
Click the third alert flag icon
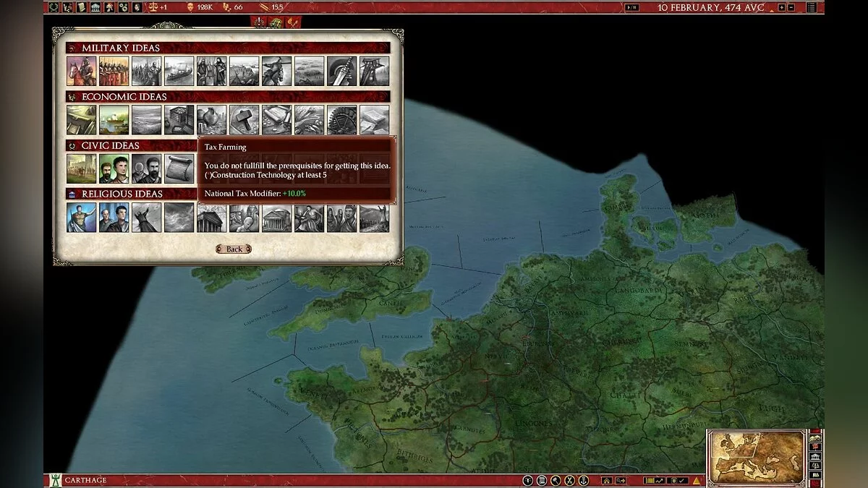(292, 22)
